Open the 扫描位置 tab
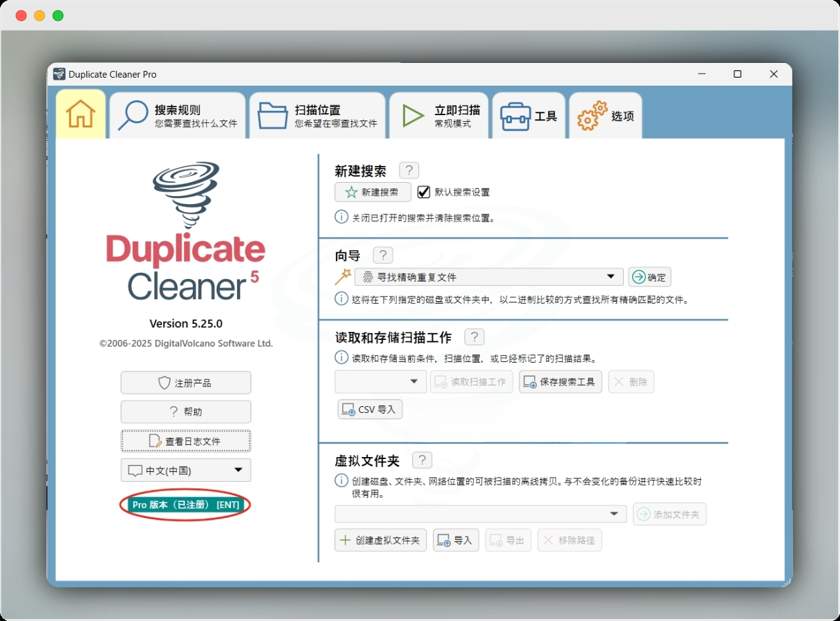The width and height of the screenshot is (840, 621). [318, 115]
